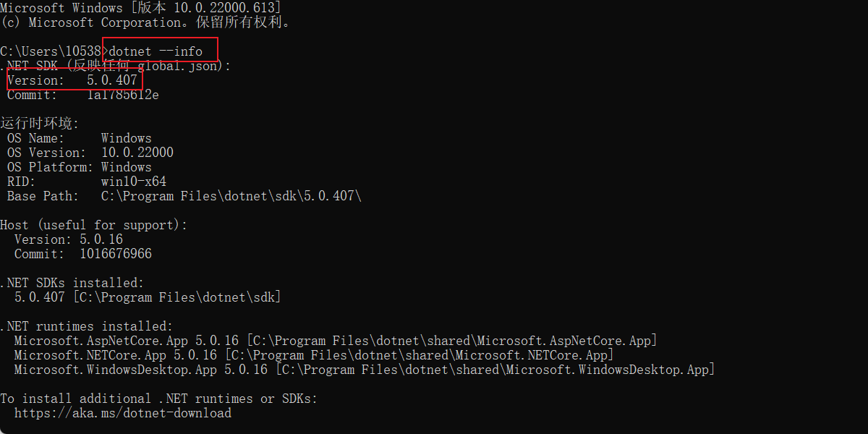
Task: Click the aka.ms/dotnet-download URL
Action: click(123, 413)
